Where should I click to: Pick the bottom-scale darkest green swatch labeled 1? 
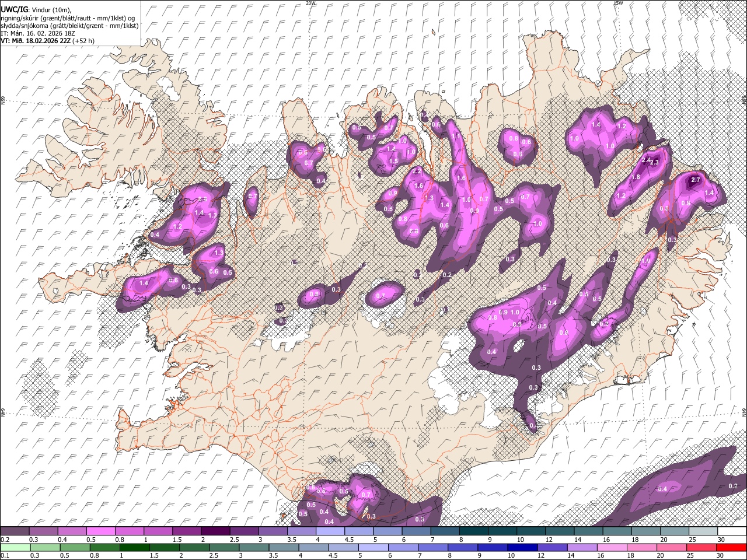click(x=134, y=547)
